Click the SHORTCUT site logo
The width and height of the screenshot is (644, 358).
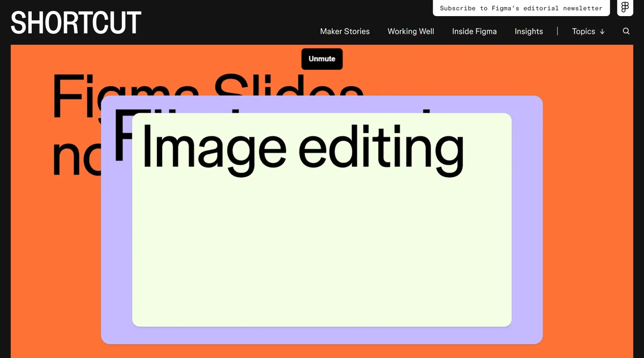(x=76, y=23)
